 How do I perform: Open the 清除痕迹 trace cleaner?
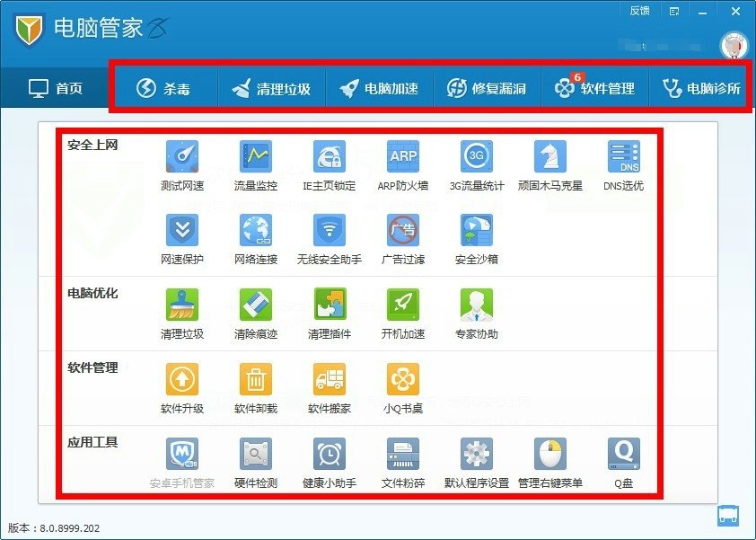click(256, 308)
